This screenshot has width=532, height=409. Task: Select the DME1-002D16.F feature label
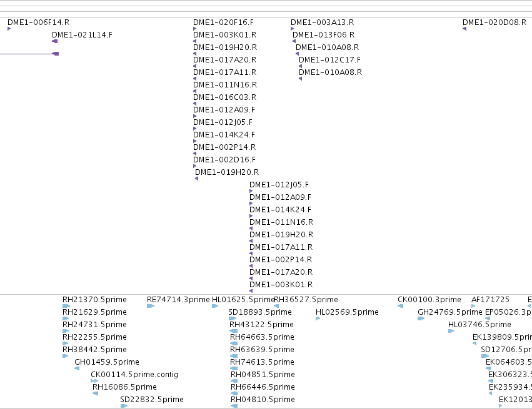coord(224,160)
